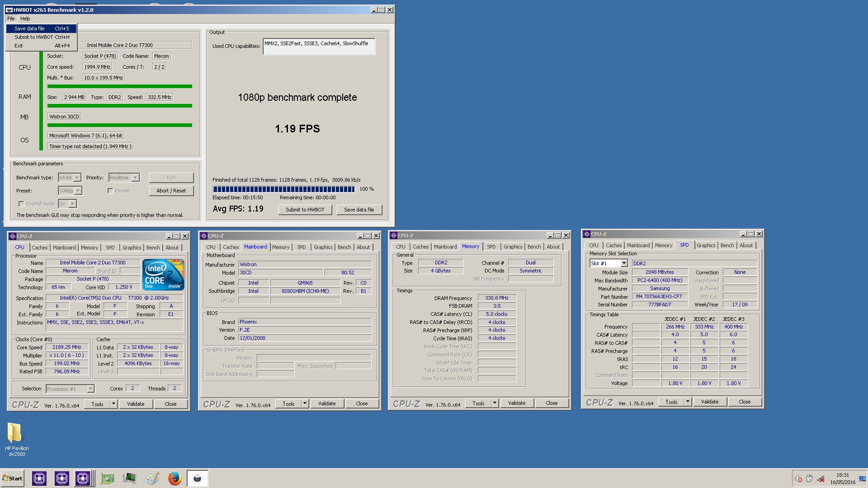This screenshot has height=488, width=868.
Task: Click Validate in the SPD window
Action: (x=710, y=402)
